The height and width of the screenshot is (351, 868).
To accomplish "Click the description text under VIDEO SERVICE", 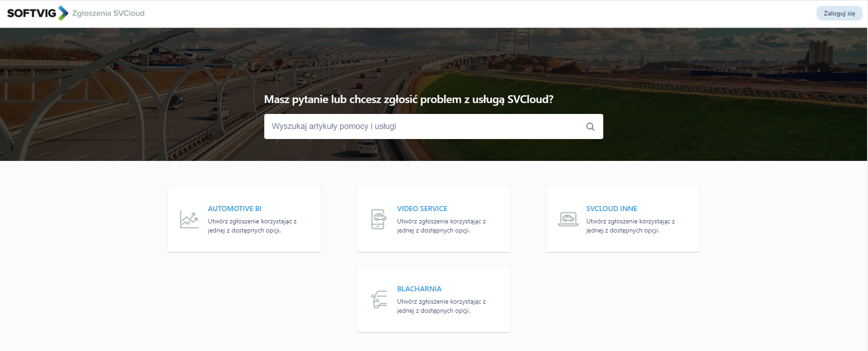I will coord(441,226).
